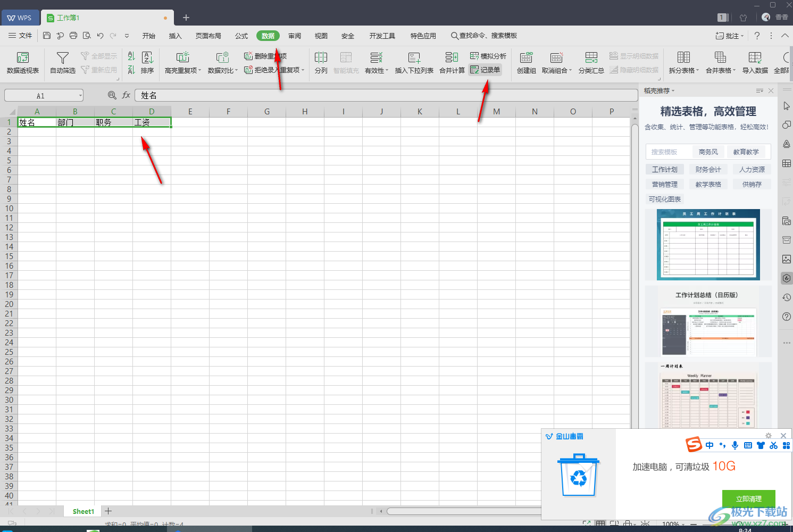Open 合并计算 consolidate tool

[452, 63]
